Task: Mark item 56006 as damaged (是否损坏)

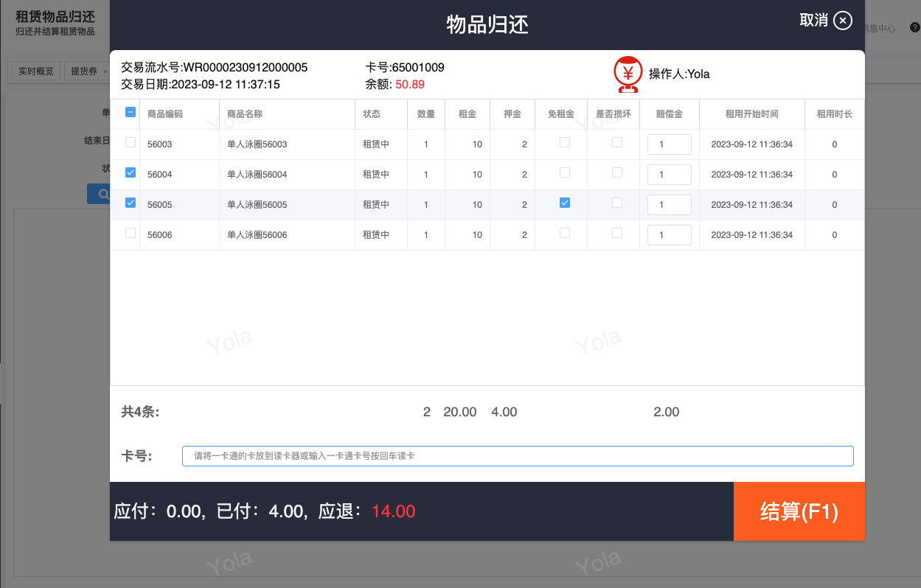Action: 617,233
